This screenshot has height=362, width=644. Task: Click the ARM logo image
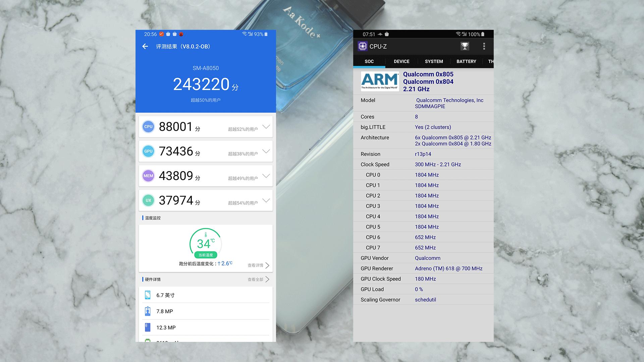click(x=380, y=81)
